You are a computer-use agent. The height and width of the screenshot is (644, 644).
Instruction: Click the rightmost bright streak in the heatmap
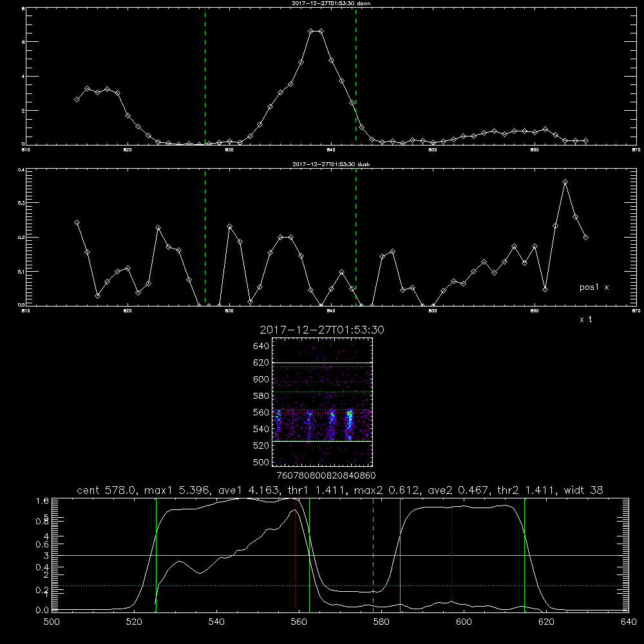click(350, 424)
